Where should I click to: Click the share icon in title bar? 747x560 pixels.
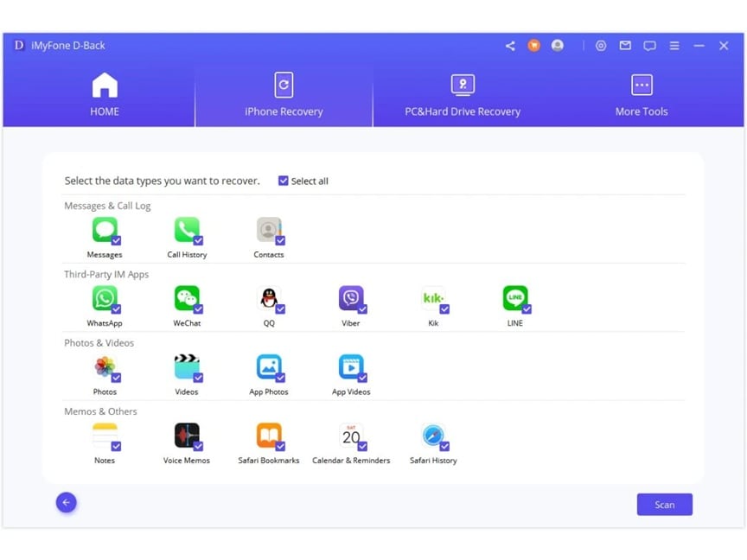coord(510,46)
